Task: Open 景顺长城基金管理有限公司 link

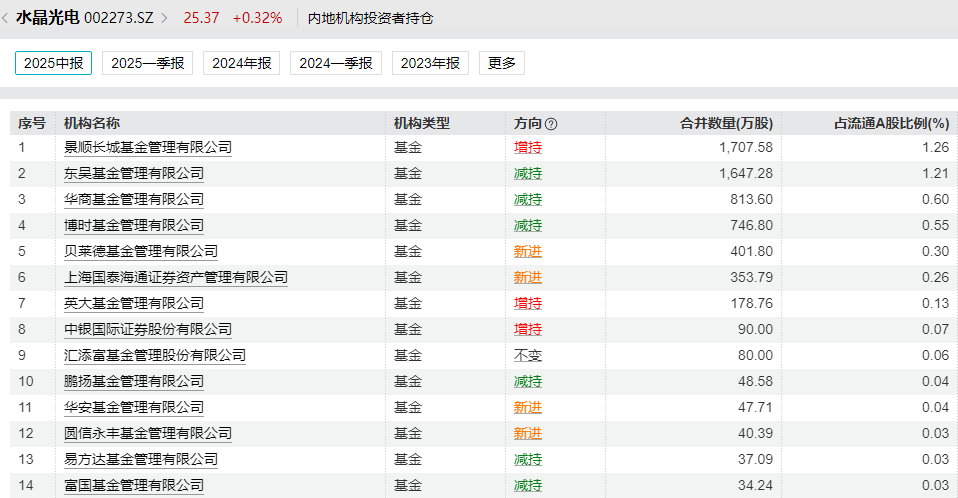Action: click(148, 148)
